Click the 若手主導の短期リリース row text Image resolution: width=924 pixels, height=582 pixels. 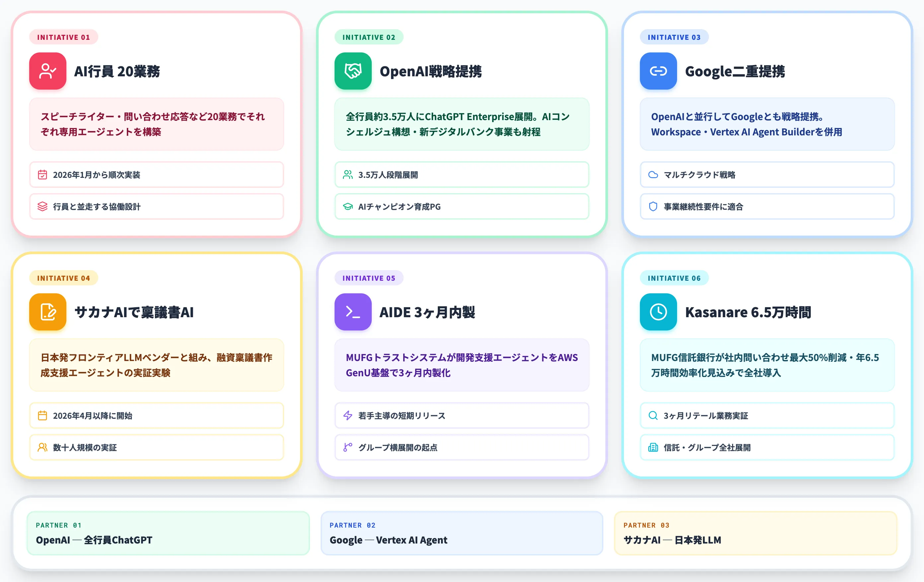coord(402,416)
